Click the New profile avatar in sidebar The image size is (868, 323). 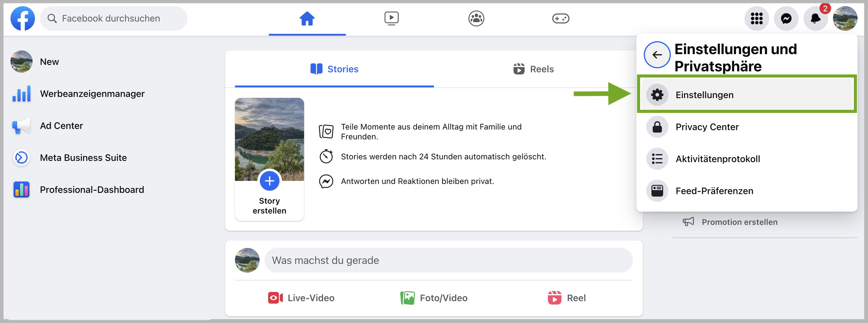(22, 62)
